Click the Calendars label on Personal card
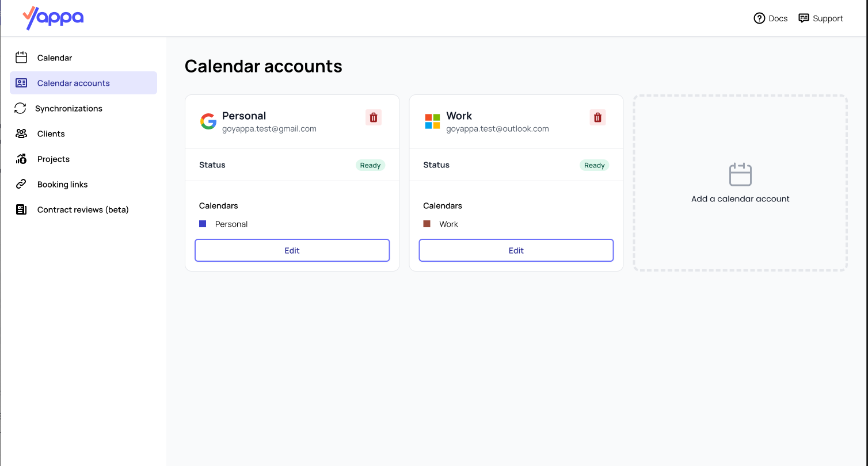Screen dimensions: 868x466 tap(218, 205)
